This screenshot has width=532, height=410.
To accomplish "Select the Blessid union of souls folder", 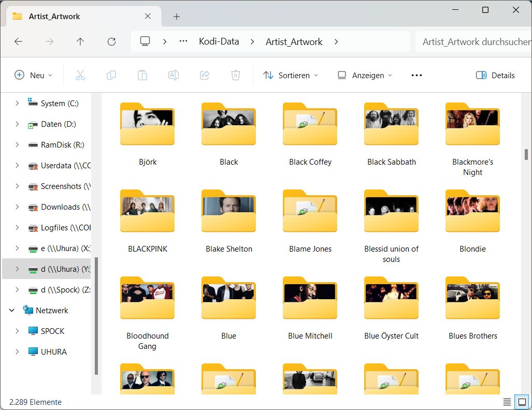I will (391, 226).
